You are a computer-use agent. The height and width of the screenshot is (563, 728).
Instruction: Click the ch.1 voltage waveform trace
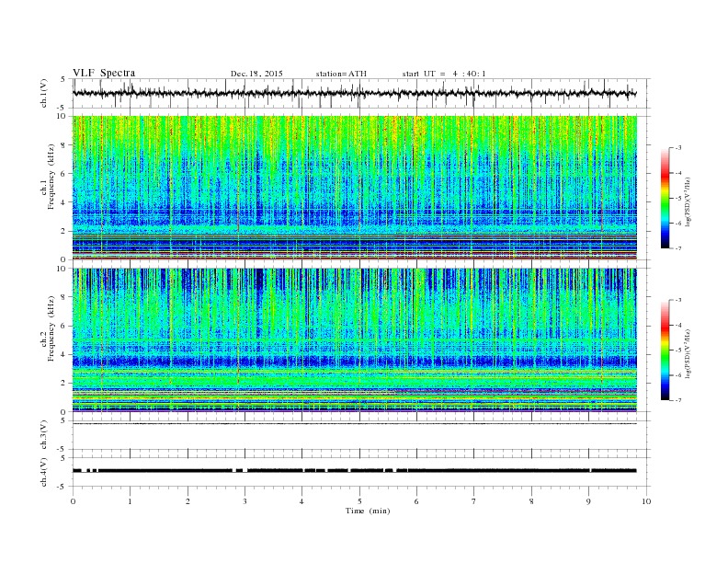tap(354, 93)
